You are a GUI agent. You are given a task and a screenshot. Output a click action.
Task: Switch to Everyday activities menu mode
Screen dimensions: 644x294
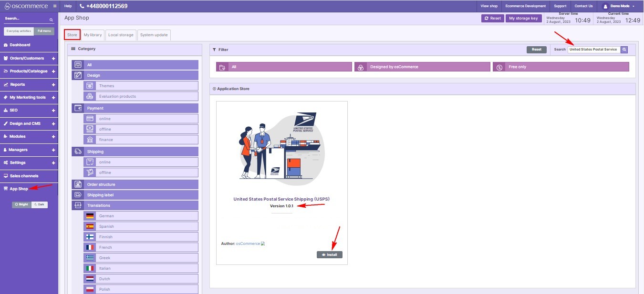click(x=19, y=31)
